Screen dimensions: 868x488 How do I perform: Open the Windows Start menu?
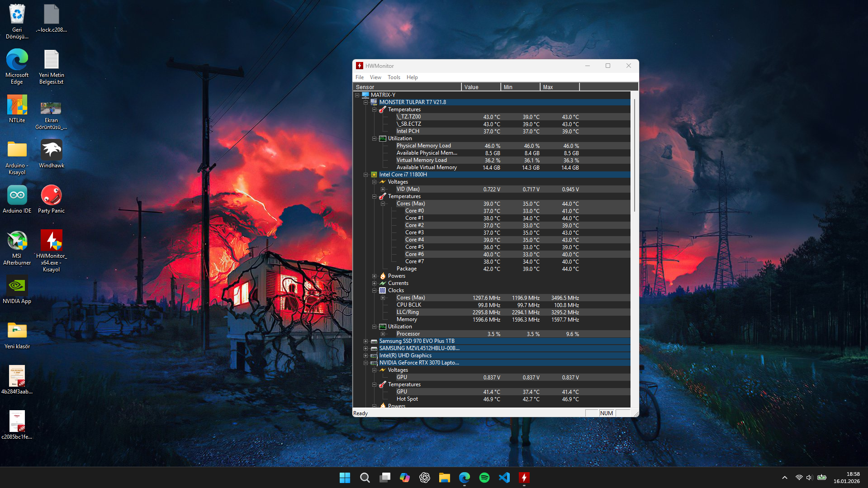[345, 478]
